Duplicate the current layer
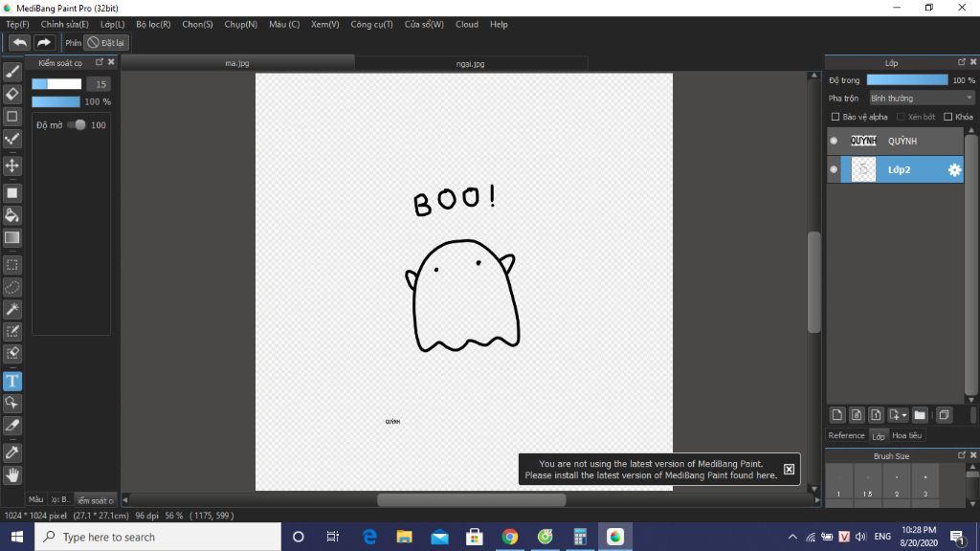This screenshot has width=980, height=551. [x=944, y=415]
